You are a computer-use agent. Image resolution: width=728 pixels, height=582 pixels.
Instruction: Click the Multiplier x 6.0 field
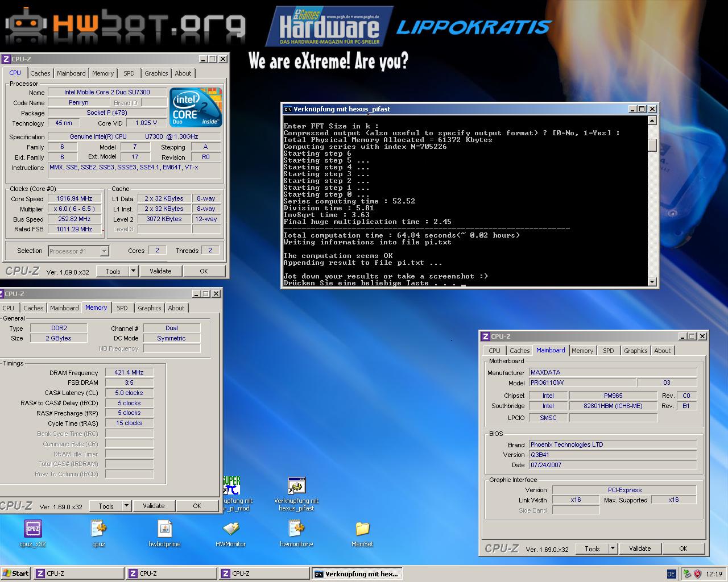(x=75, y=209)
